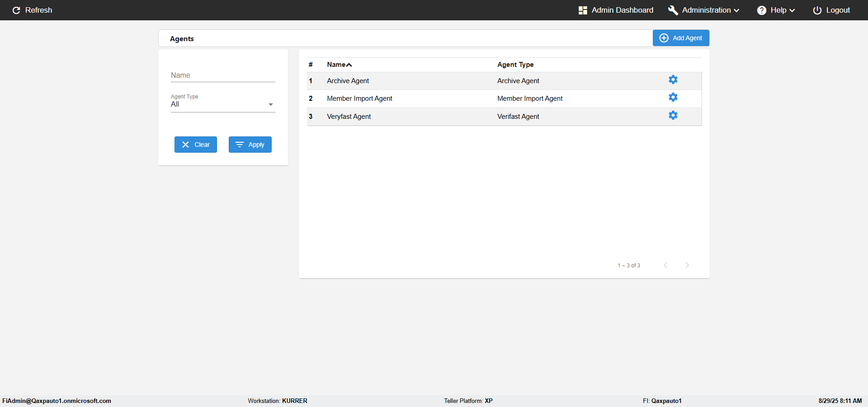Go to next page of agents
Image resolution: width=868 pixels, height=407 pixels.
pyautogui.click(x=687, y=265)
